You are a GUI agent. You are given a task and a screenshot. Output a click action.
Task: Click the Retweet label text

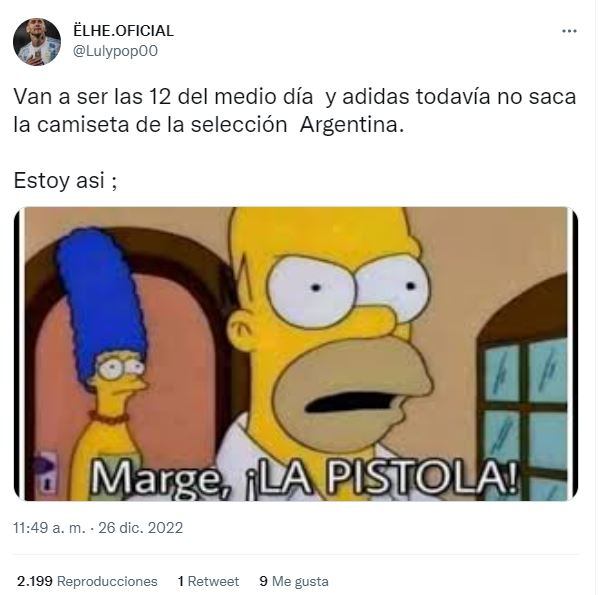(213, 581)
